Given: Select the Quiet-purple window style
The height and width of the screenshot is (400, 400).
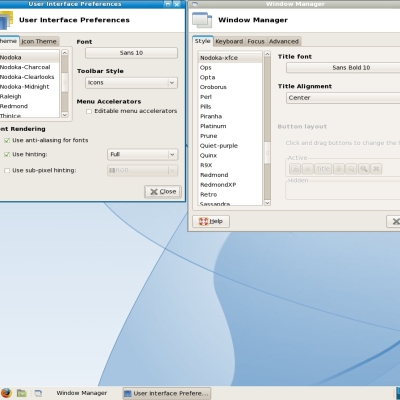Looking at the screenshot, I should (x=230, y=146).
